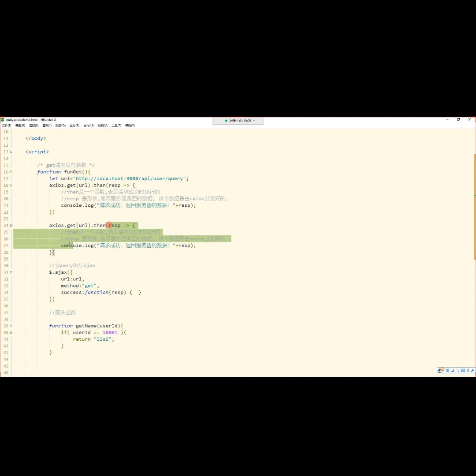Open the 视频(V) menu
476x476 pixels.
coord(102,125)
